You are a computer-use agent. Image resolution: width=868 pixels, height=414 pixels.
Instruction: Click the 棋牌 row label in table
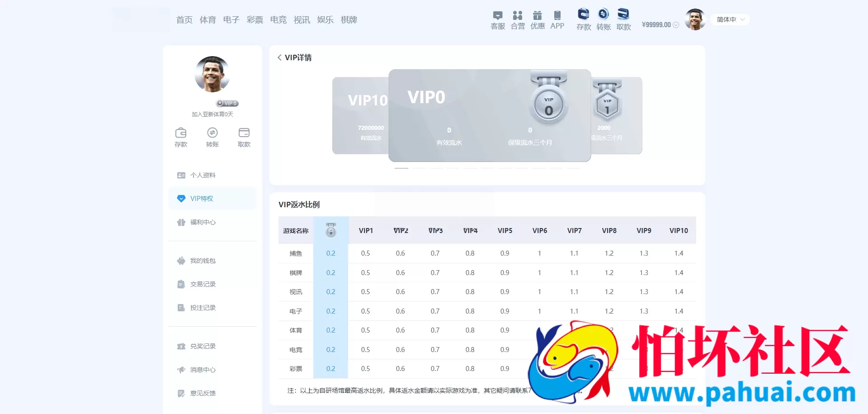click(296, 273)
